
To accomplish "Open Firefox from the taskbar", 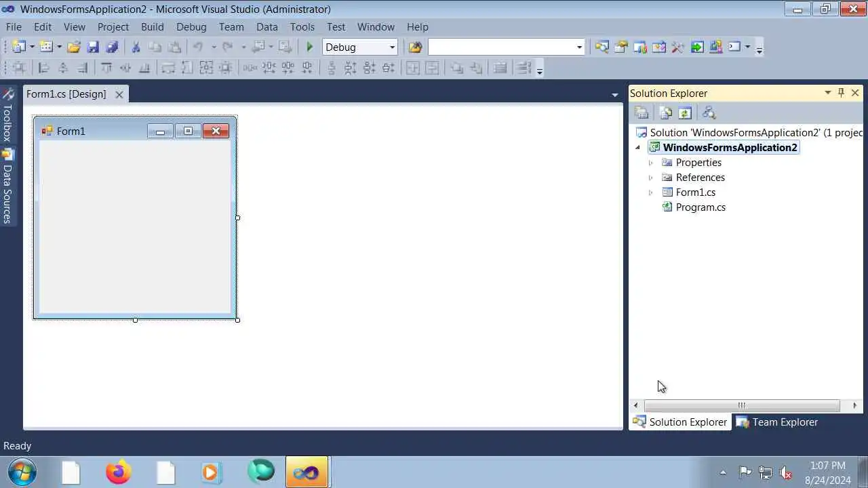I will [118, 472].
